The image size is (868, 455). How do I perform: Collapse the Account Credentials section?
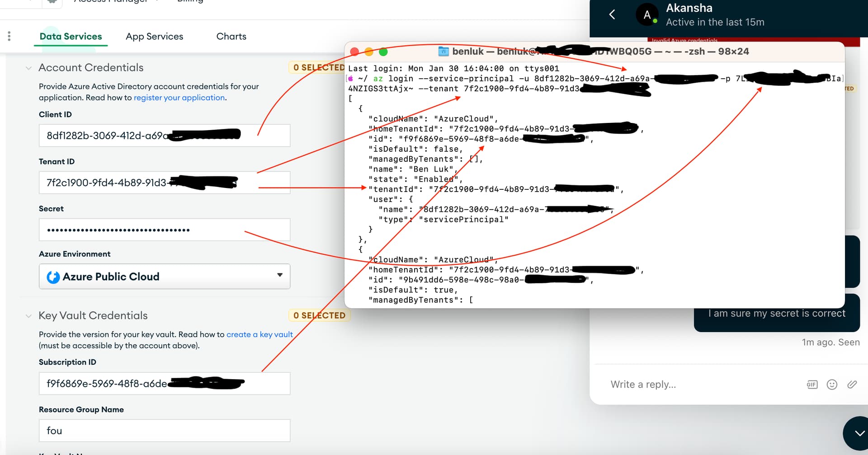pos(28,68)
